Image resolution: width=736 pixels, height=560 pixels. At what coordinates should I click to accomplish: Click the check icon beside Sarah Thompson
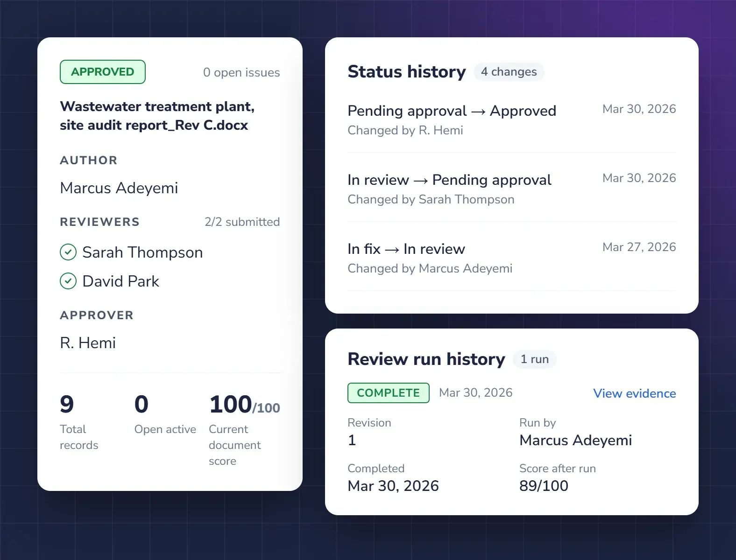(x=68, y=252)
